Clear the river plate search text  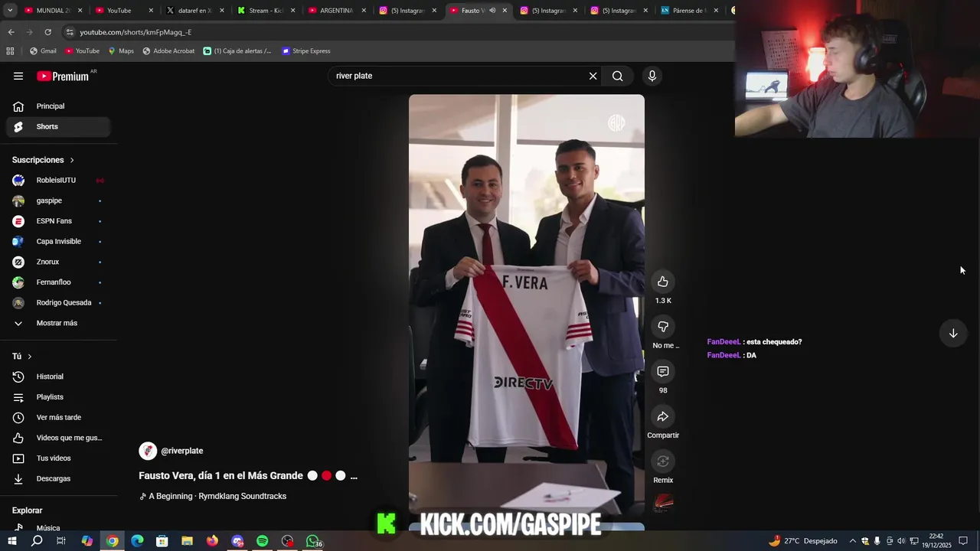coord(593,76)
